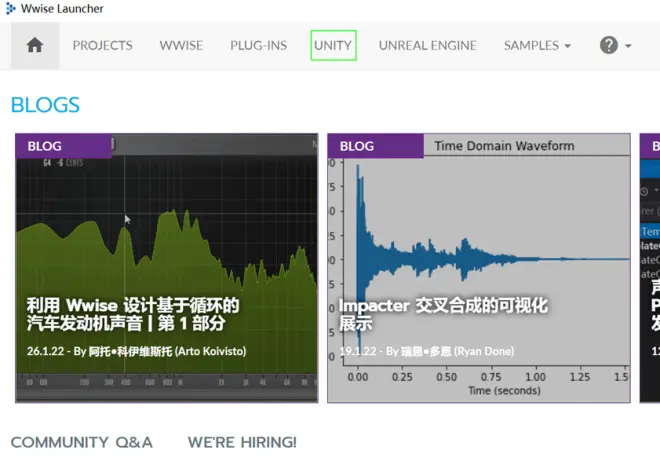This screenshot has width=660, height=465.
Task: Click the Arto Koivisto author line
Action: point(136,351)
